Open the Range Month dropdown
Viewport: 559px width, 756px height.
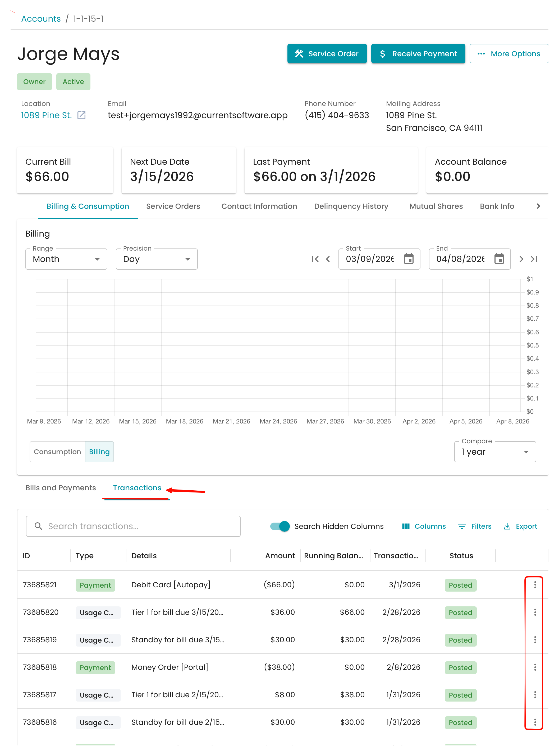(66, 259)
